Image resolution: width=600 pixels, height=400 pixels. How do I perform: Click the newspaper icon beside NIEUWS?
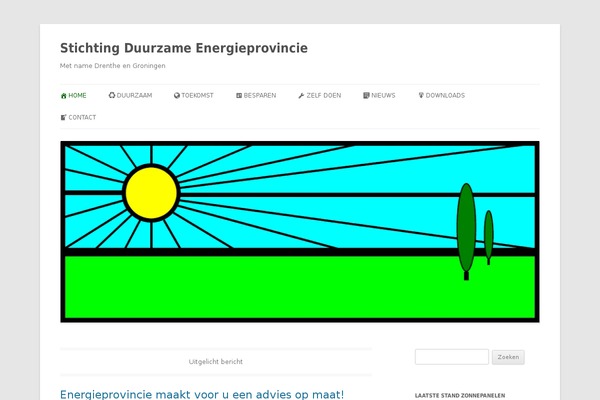pos(366,95)
